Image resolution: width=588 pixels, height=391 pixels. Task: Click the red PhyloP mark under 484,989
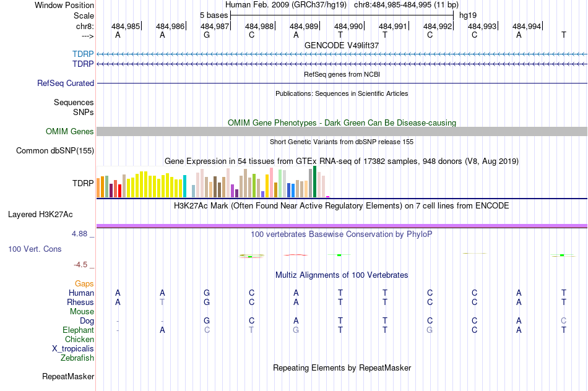(296, 255)
